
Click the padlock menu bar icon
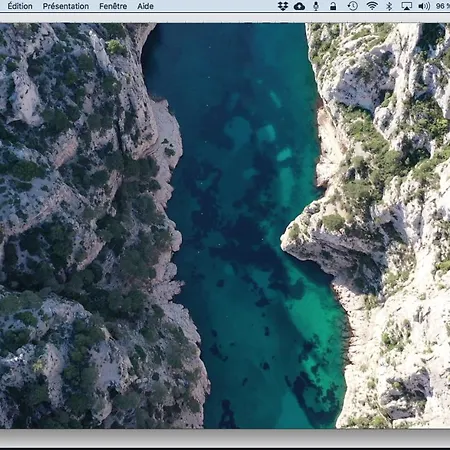pos(333,6)
